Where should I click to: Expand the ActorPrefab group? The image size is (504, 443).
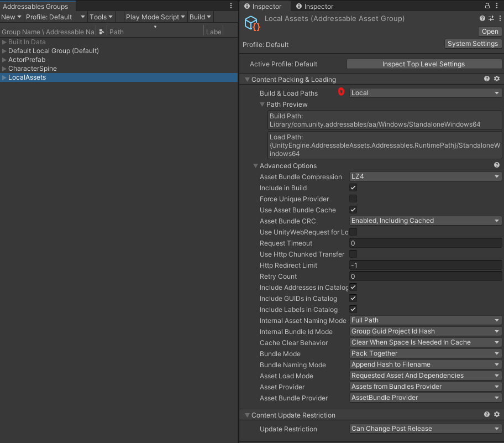[x=4, y=60]
